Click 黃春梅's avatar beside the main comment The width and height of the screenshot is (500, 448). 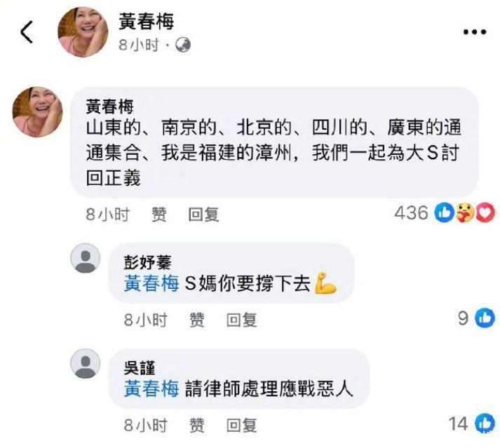(38, 112)
